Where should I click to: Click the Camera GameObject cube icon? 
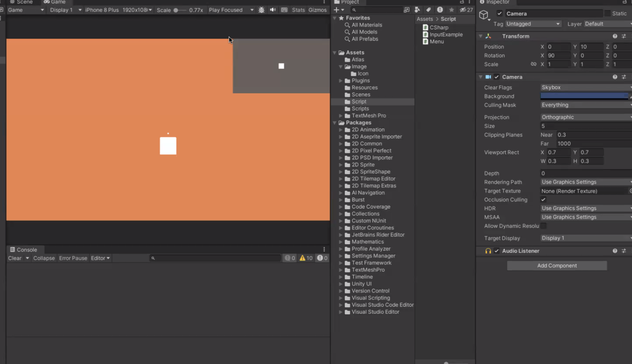tap(484, 15)
